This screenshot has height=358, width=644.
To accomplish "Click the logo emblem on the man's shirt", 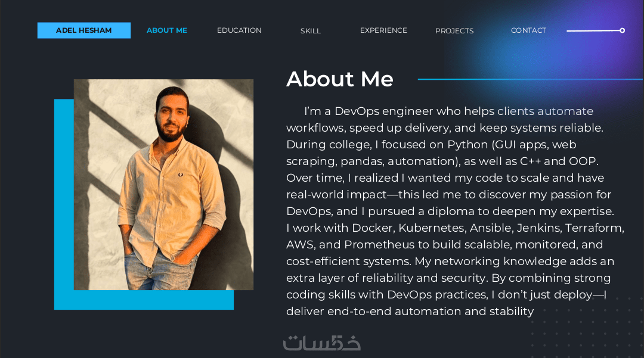I will tap(180, 175).
